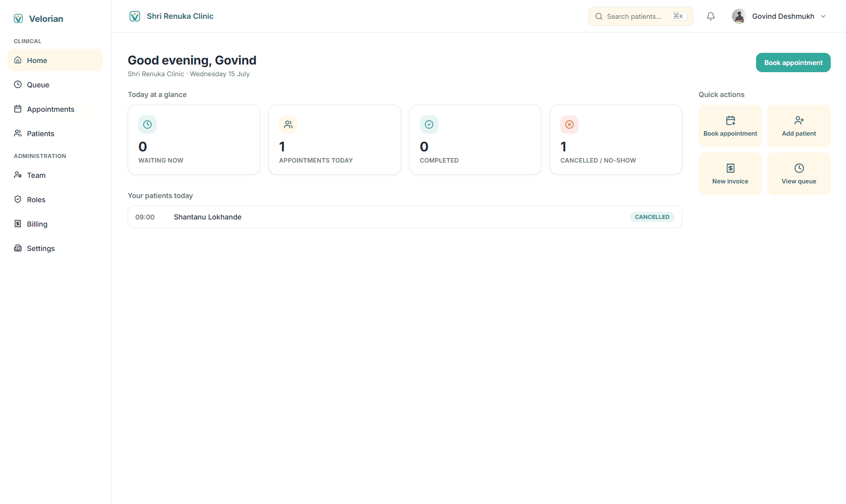Click the Billing receipt icon in sidebar
The height and width of the screenshot is (504, 846).
pos(18,224)
